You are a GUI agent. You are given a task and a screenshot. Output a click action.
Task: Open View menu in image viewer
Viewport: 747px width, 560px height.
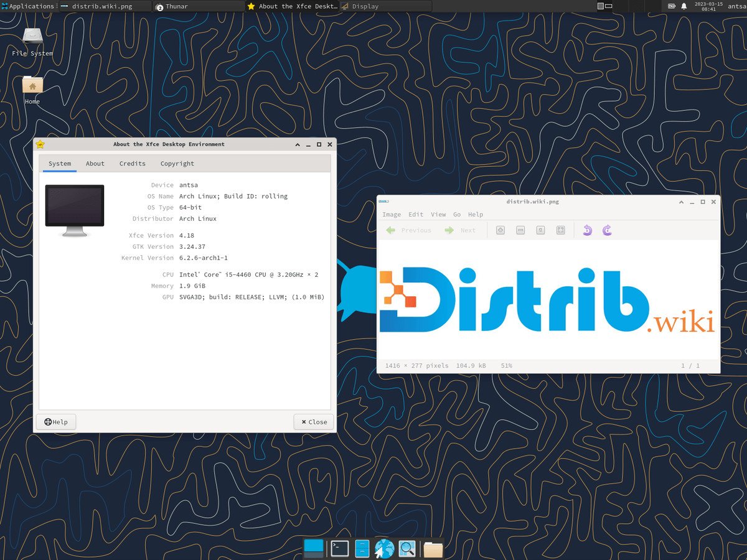point(438,215)
